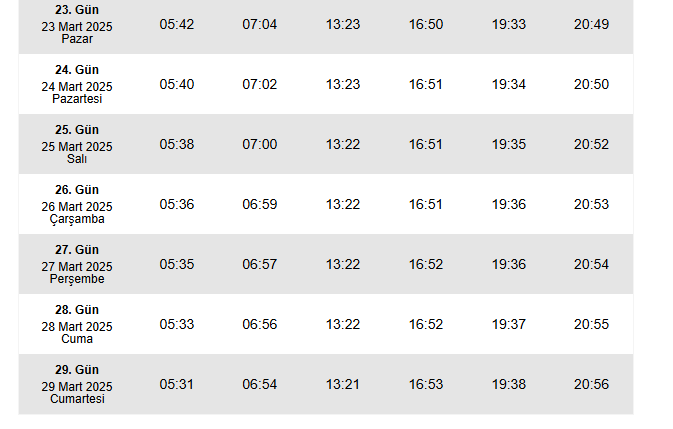The width and height of the screenshot is (673, 429).
Task: Click the 19:37 time value
Action: coord(509,325)
